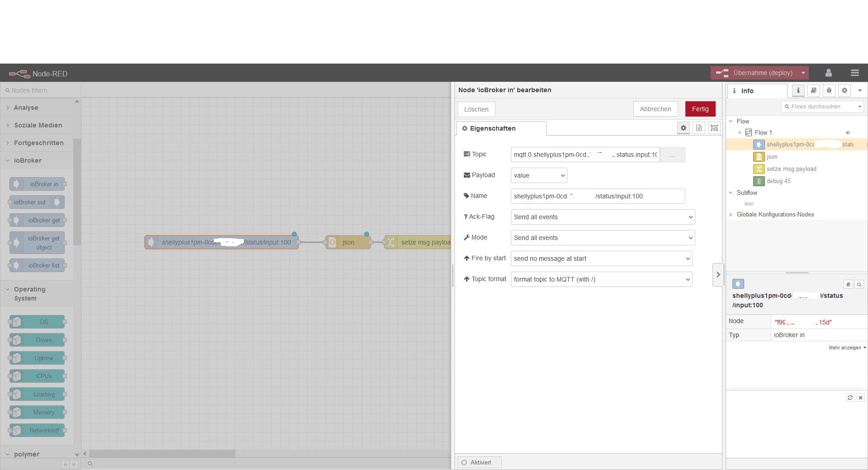Click the Node-RED logo icon
The height and width of the screenshot is (470, 868).
(x=19, y=74)
